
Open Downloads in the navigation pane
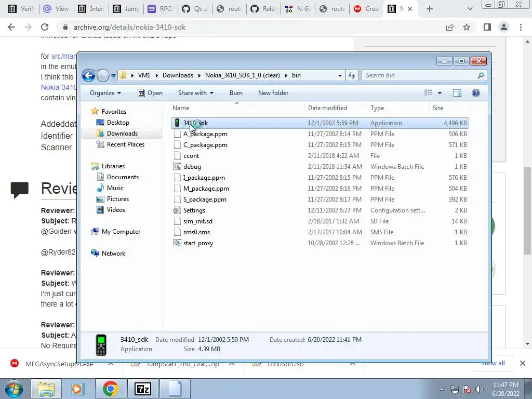[122, 134]
